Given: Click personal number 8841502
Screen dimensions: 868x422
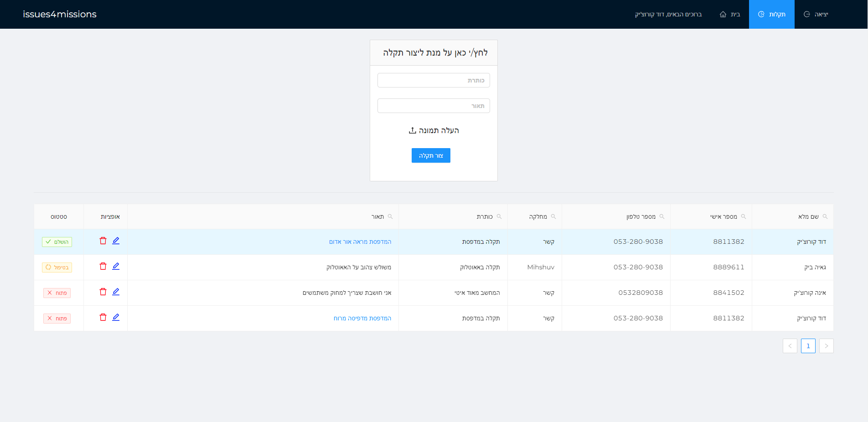Looking at the screenshot, I should 728,293.
